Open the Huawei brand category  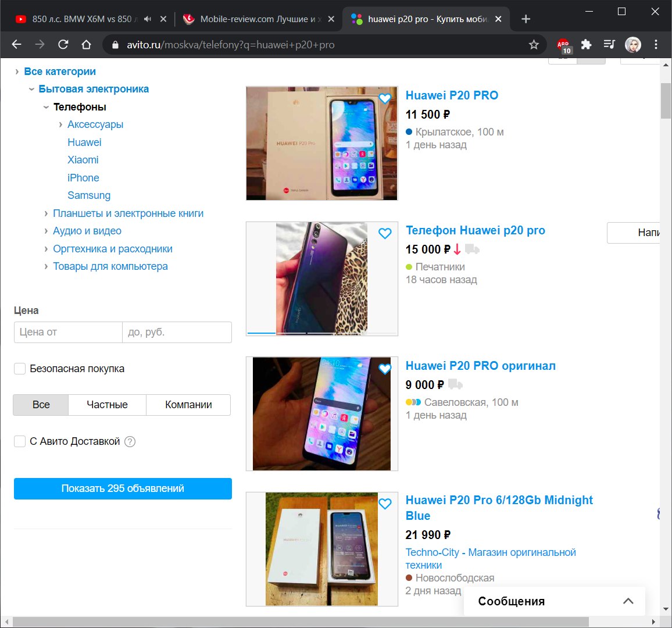coord(84,142)
